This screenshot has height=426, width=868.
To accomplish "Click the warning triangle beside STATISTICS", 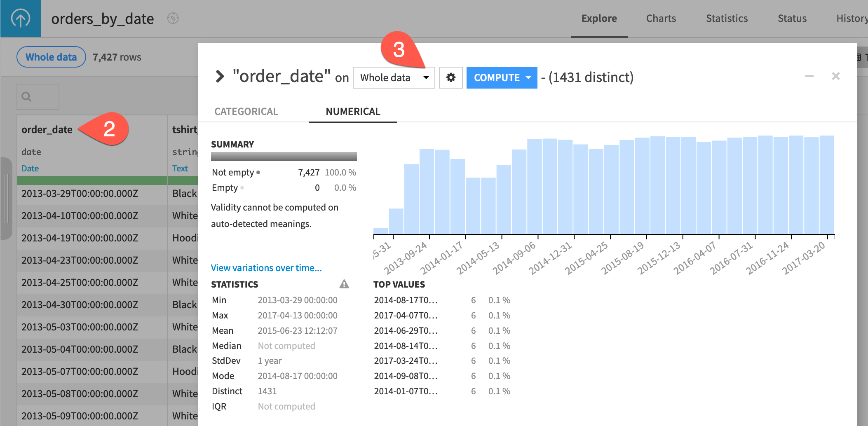I will click(345, 284).
